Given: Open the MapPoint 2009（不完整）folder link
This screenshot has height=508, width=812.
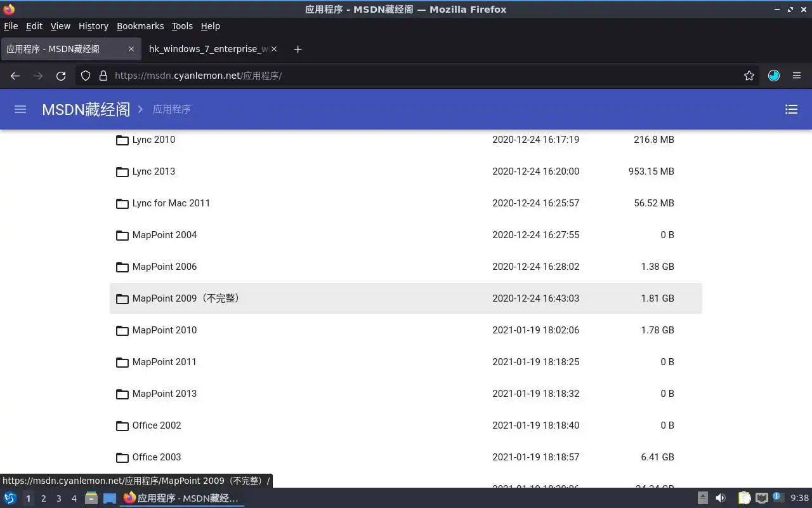Looking at the screenshot, I should tap(187, 298).
